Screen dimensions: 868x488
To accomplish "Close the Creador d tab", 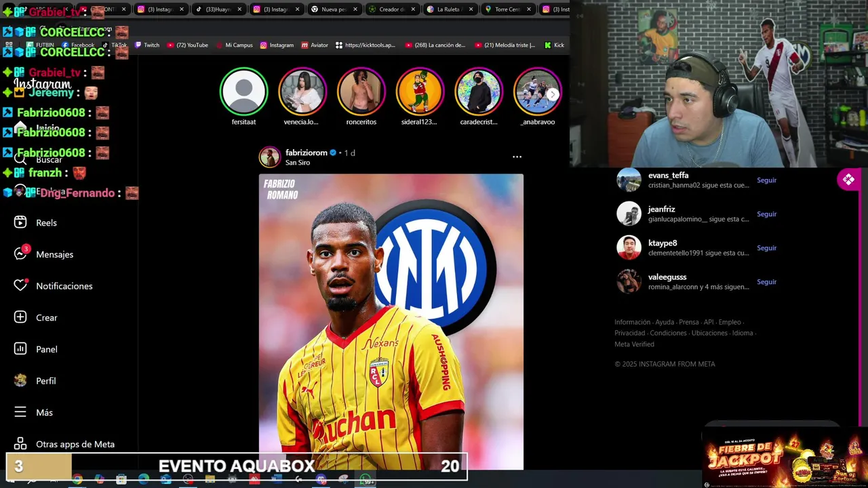I will coord(412,9).
